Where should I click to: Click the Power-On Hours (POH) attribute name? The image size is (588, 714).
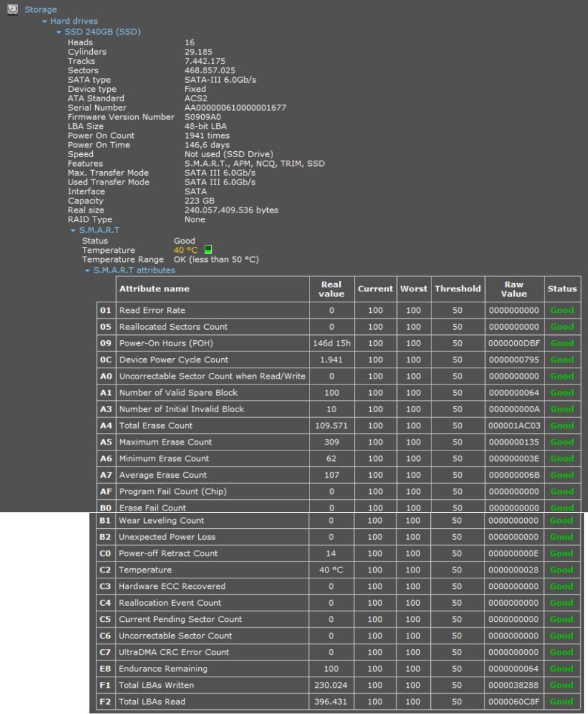(x=166, y=343)
